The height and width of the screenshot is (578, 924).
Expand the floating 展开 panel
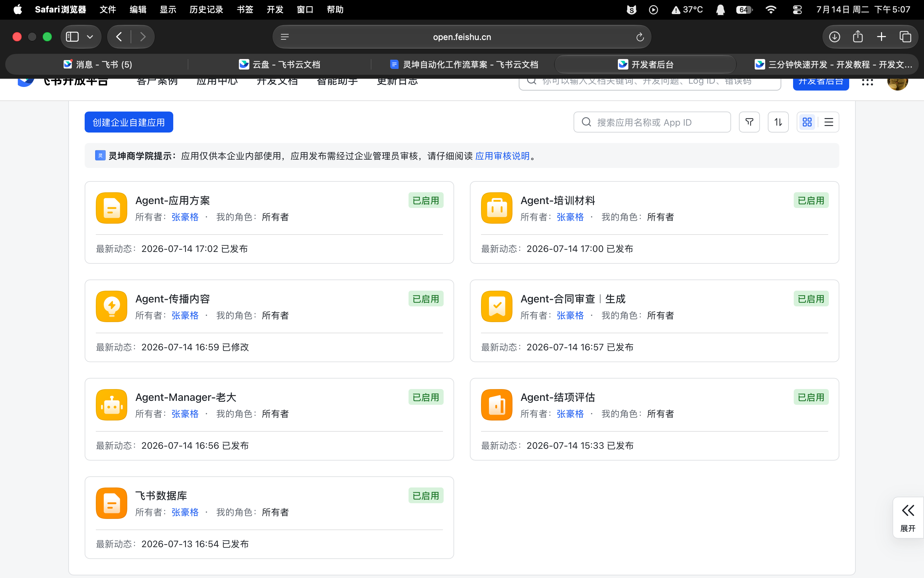908,517
